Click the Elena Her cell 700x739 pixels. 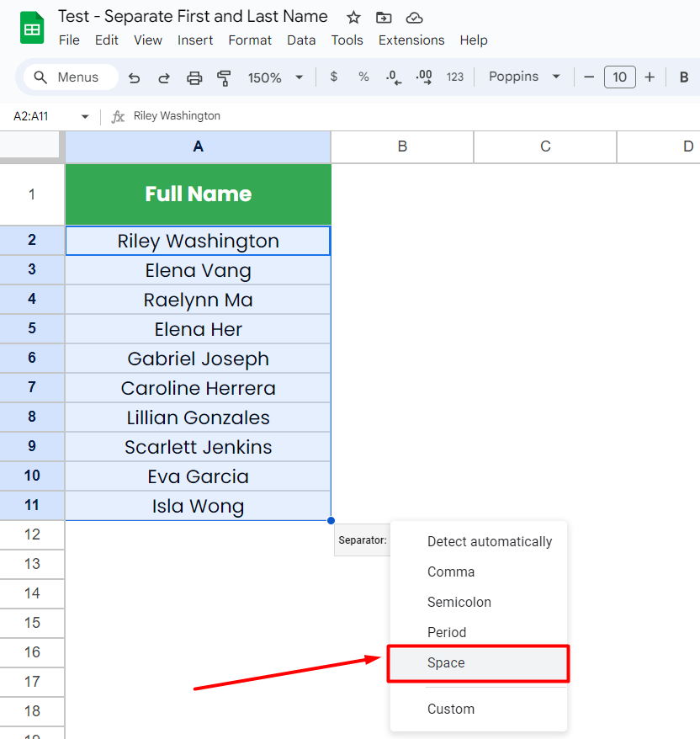coord(198,329)
